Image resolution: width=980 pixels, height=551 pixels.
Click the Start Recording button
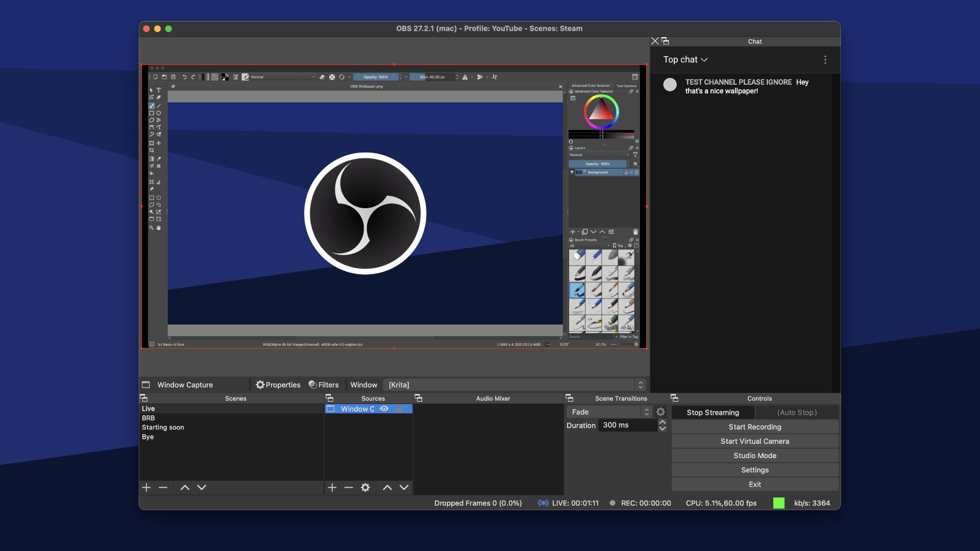(x=754, y=427)
